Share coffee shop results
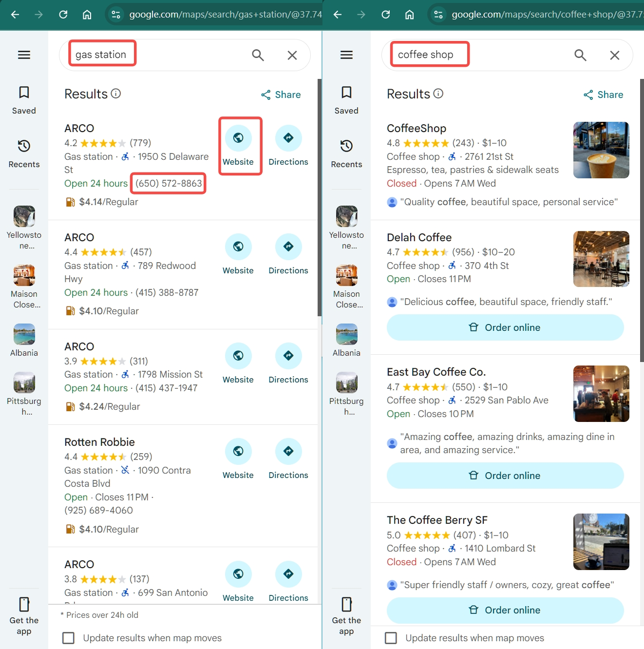Image resolution: width=644 pixels, height=649 pixels. point(604,95)
